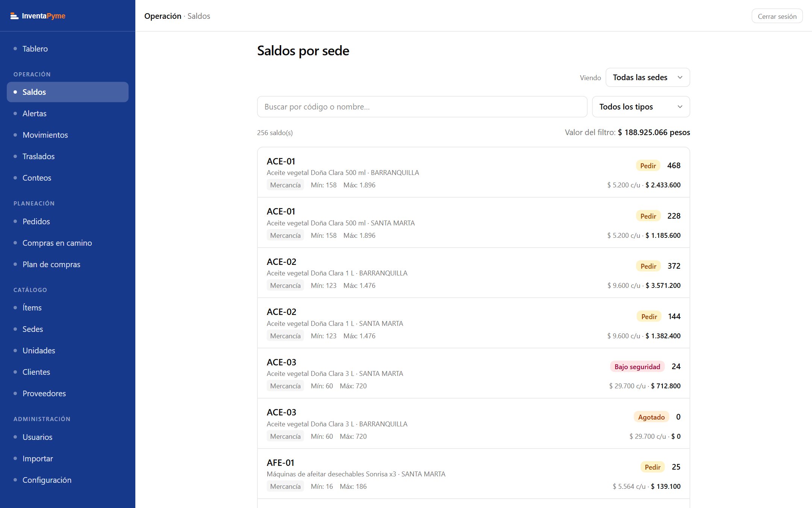The width and height of the screenshot is (812, 508).
Task: Click Operación in the breadcrumb
Action: tap(163, 16)
